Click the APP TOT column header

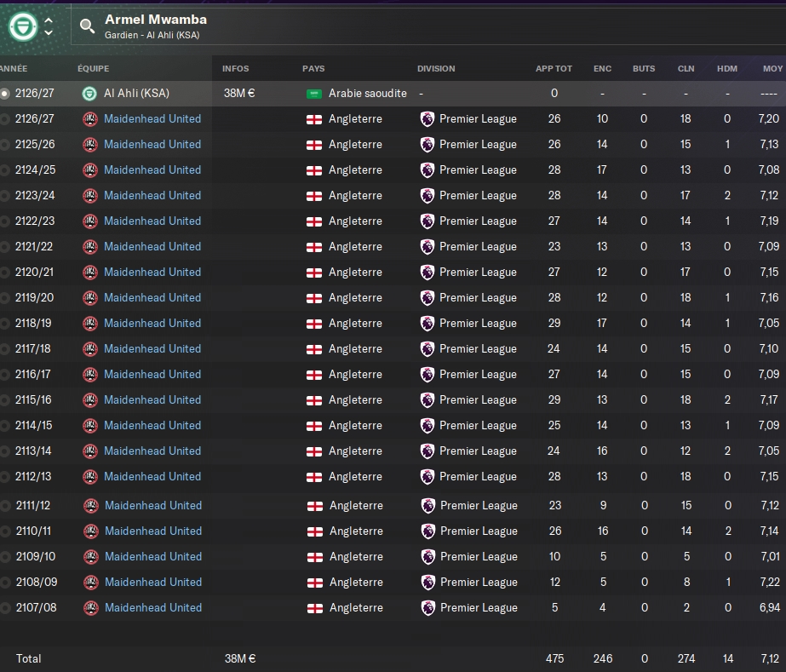tap(554, 69)
